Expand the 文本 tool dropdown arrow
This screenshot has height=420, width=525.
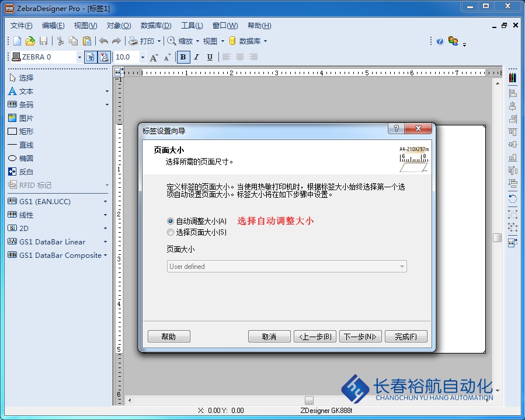pos(107,91)
